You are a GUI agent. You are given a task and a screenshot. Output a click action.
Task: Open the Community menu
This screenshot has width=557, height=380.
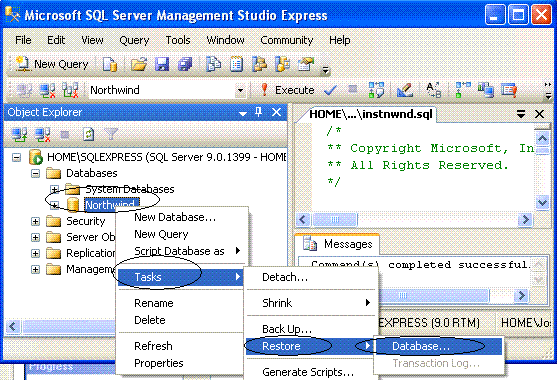pyautogui.click(x=287, y=40)
